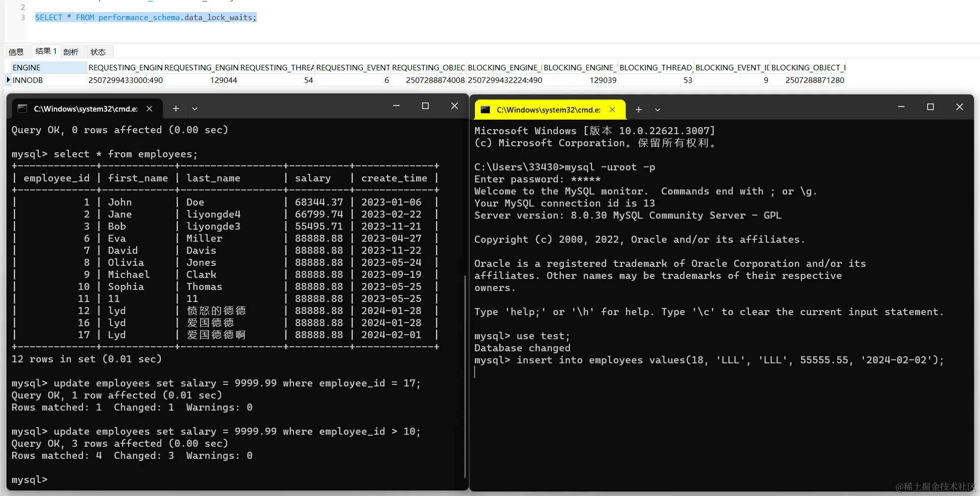Click the 'Server version: 8.0.30' line
This screenshot has height=496, width=980.
pos(628,216)
